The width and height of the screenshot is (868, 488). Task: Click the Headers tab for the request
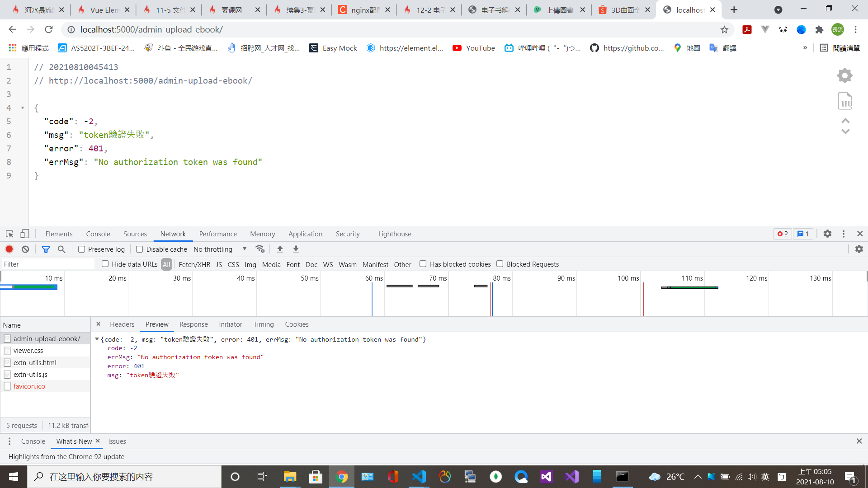click(x=122, y=324)
